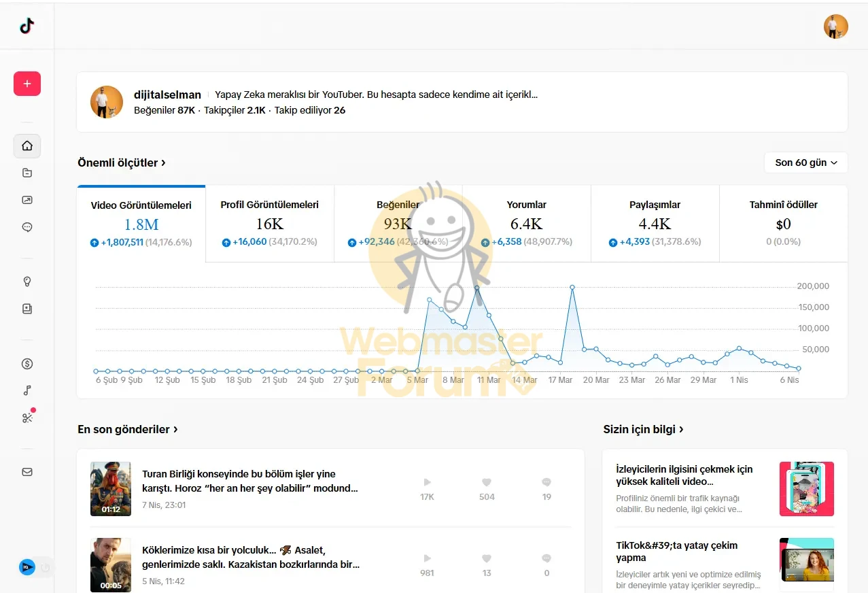Toggle the power button beside the IQ badge
Screen dimensions: 868x593
[46, 567]
